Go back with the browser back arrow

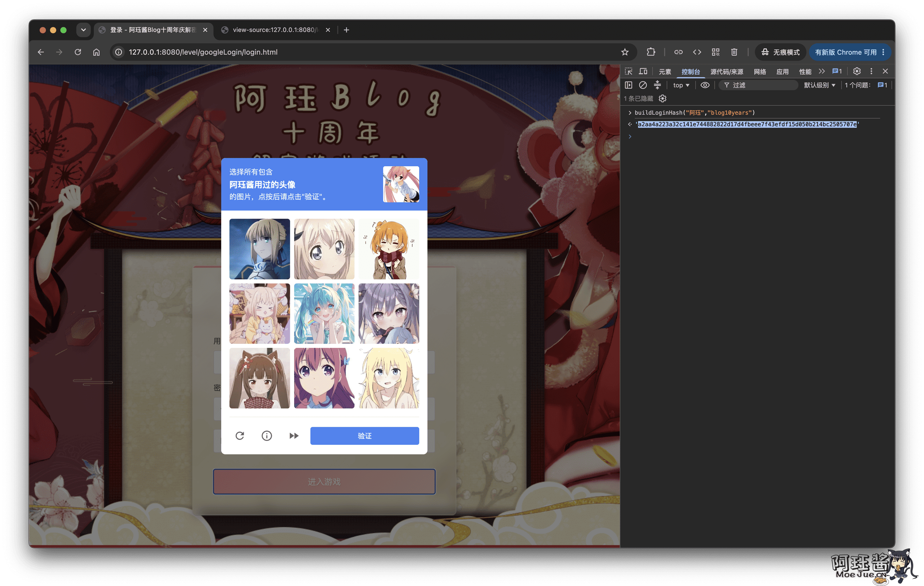pyautogui.click(x=41, y=52)
